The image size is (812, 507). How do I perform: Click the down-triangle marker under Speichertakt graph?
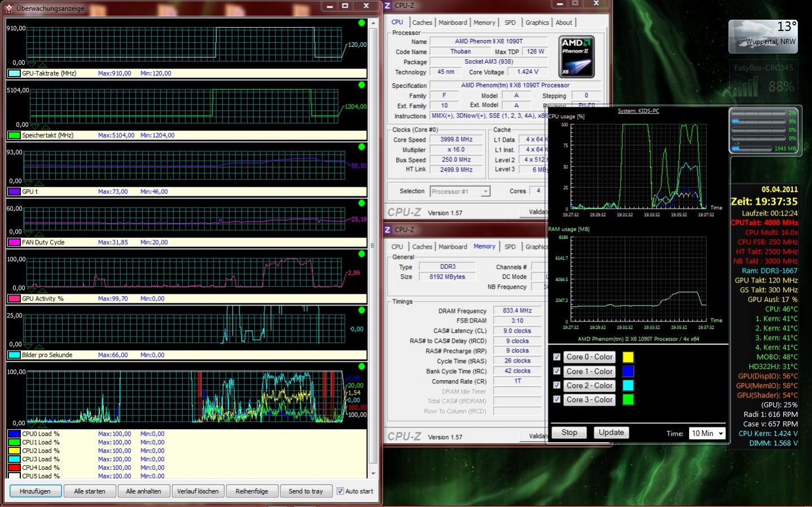point(35,127)
